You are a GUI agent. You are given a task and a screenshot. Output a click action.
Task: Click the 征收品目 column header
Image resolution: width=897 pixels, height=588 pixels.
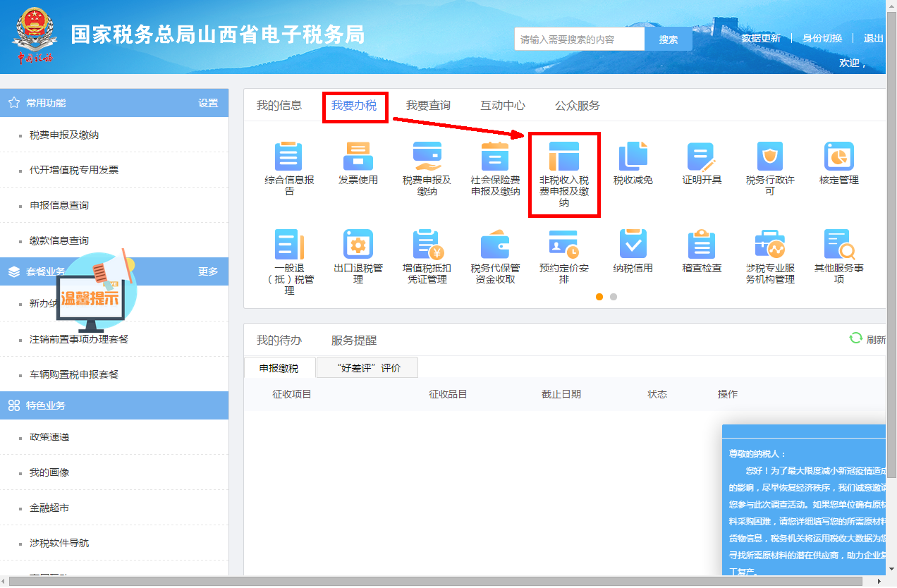(x=448, y=394)
